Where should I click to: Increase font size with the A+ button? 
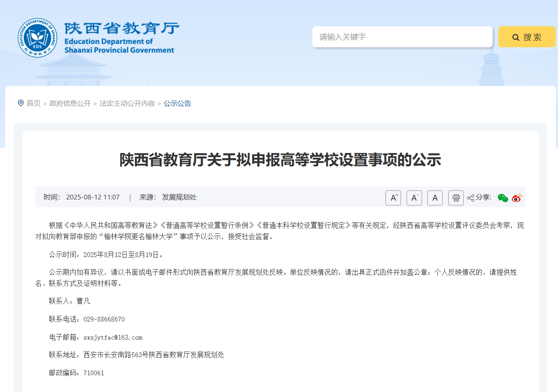click(x=393, y=198)
